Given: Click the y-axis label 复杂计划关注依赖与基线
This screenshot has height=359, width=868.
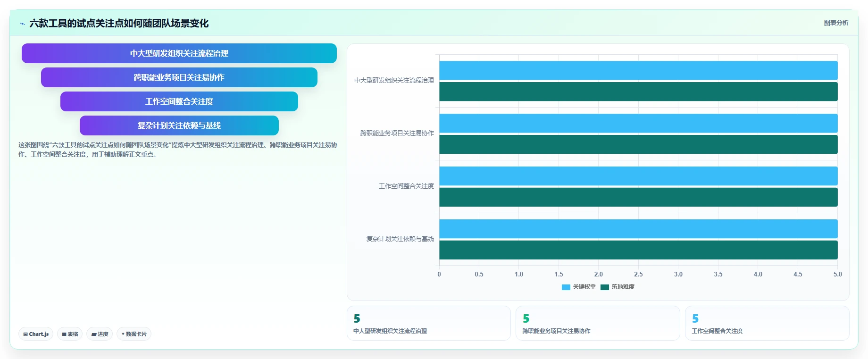Looking at the screenshot, I should coord(400,239).
